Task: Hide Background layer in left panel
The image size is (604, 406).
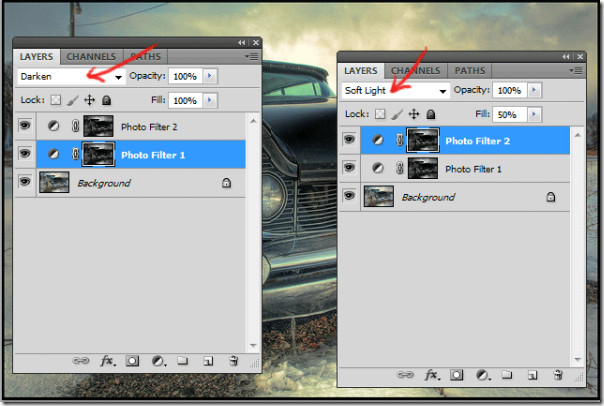Action: coord(25,181)
